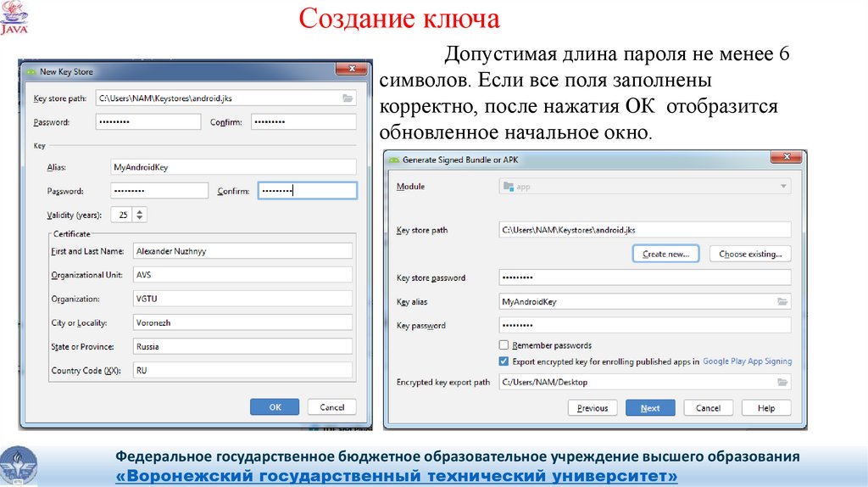868x487 pixels.
Task: Click Choose existing... button
Action: [750, 254]
